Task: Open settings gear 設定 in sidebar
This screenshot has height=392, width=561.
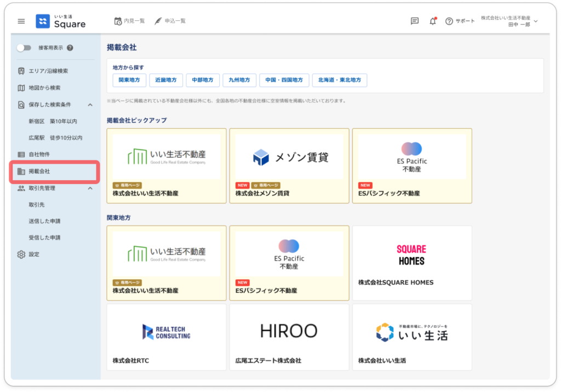Action: (x=21, y=255)
